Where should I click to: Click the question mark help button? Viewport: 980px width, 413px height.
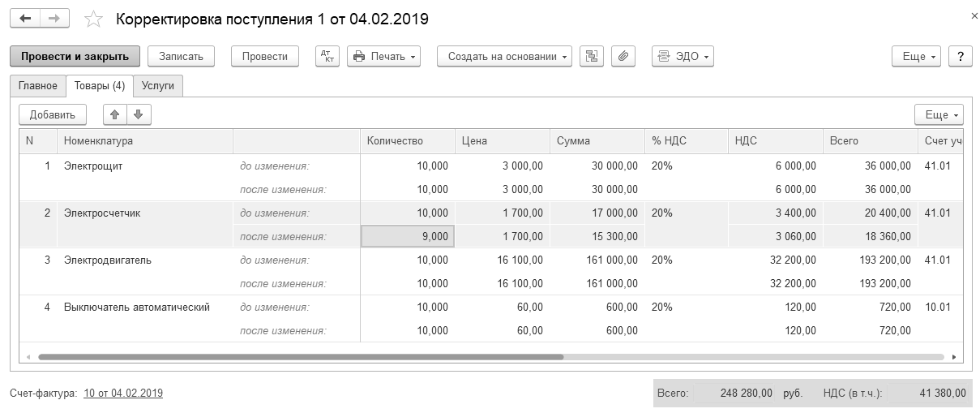pos(960,56)
